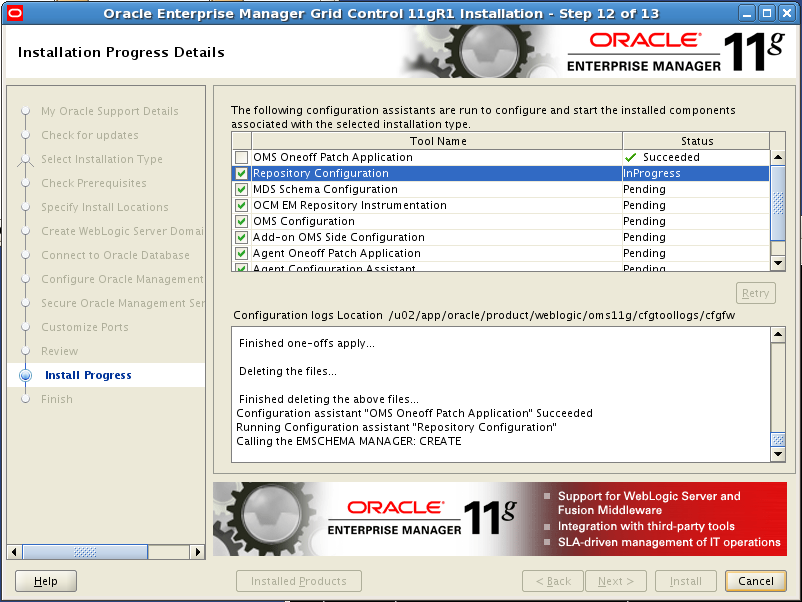Toggle the Repository Configuration checkbox

coord(241,173)
